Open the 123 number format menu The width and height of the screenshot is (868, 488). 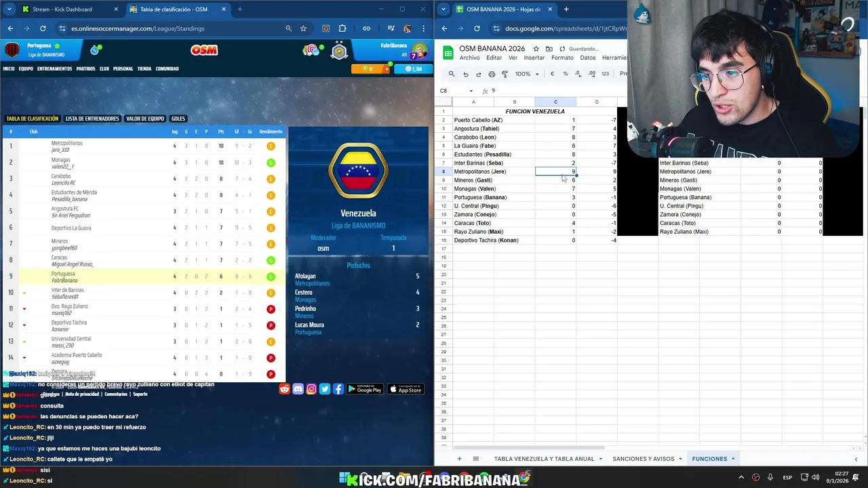click(605, 74)
